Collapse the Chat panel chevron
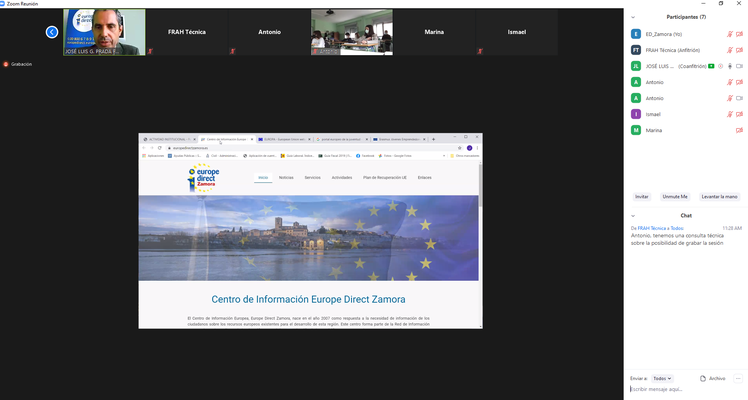The height and width of the screenshot is (400, 748). [x=633, y=215]
